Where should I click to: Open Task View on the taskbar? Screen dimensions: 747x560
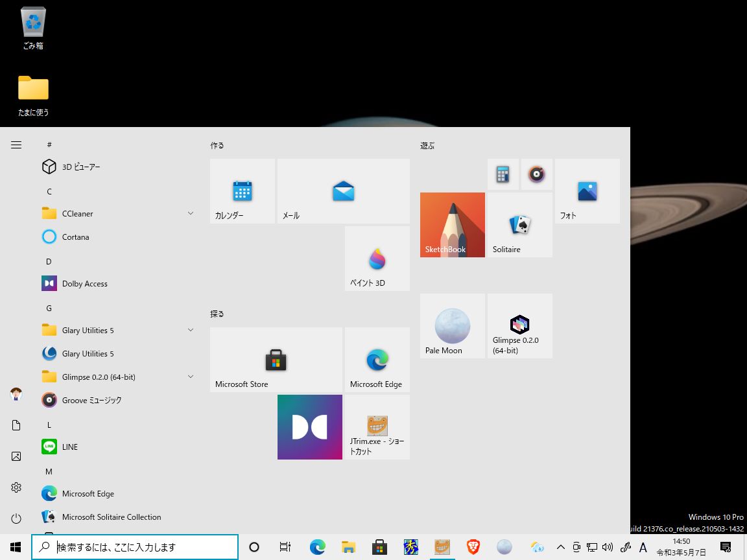[285, 547]
